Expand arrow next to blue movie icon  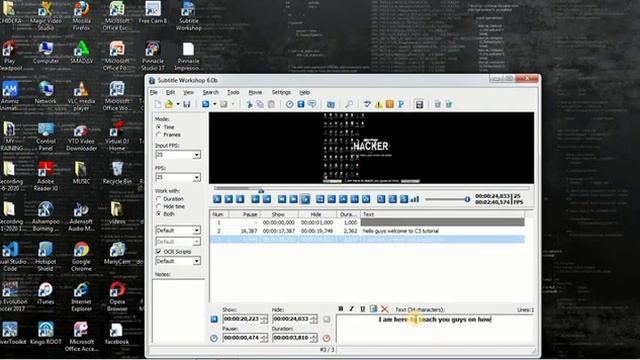(x=215, y=104)
